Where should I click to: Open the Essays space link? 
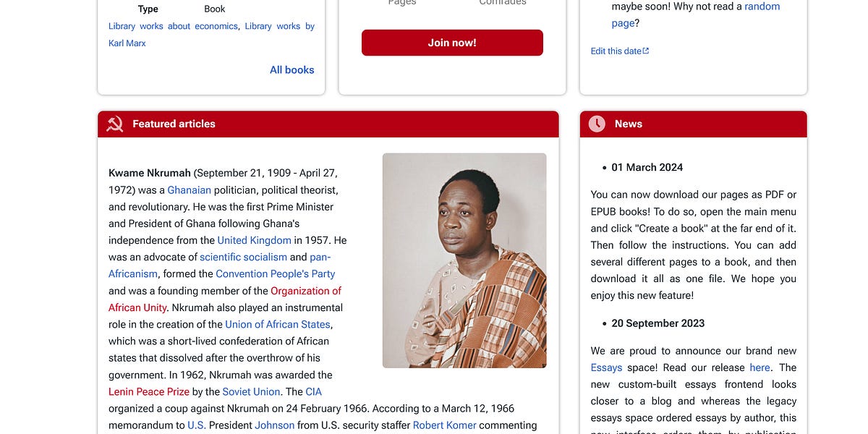(x=606, y=367)
